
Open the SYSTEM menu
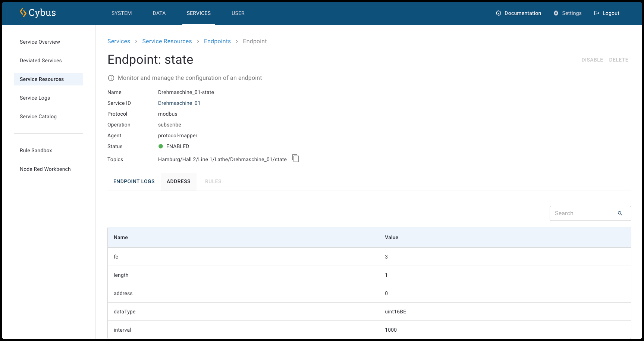tap(122, 13)
